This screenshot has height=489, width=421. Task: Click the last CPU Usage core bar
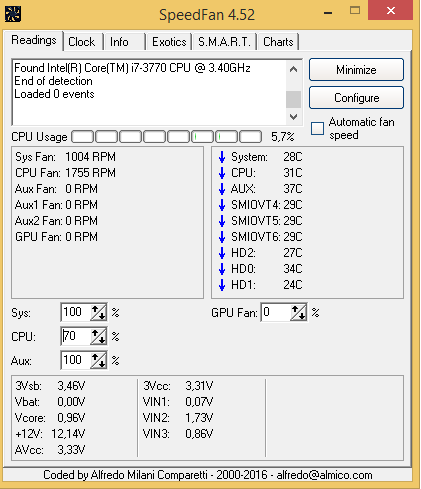(250, 136)
